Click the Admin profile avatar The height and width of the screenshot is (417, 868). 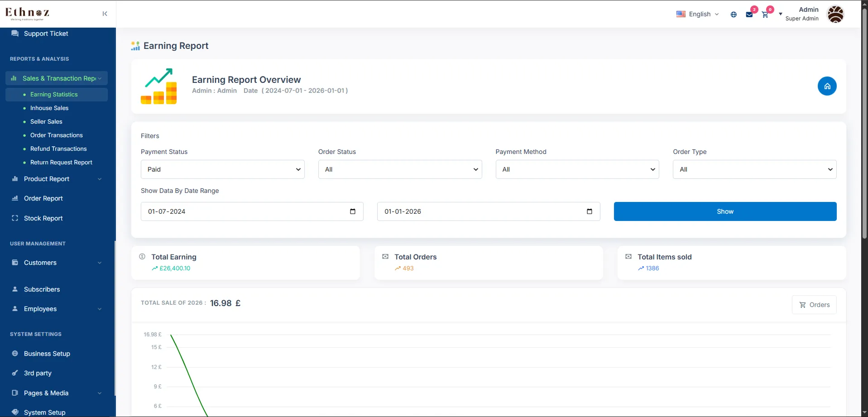pos(835,14)
